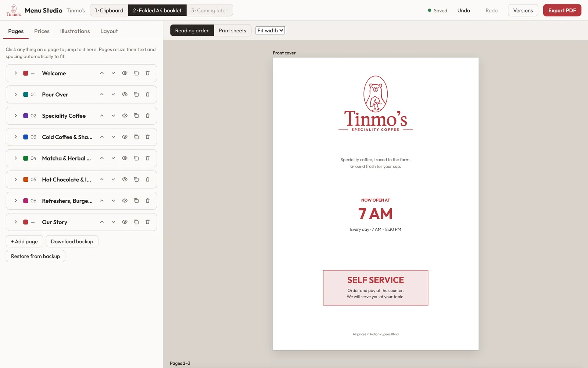Image resolution: width=588 pixels, height=368 pixels.
Task: Move Matcha & Herbal page down
Action: click(x=113, y=158)
